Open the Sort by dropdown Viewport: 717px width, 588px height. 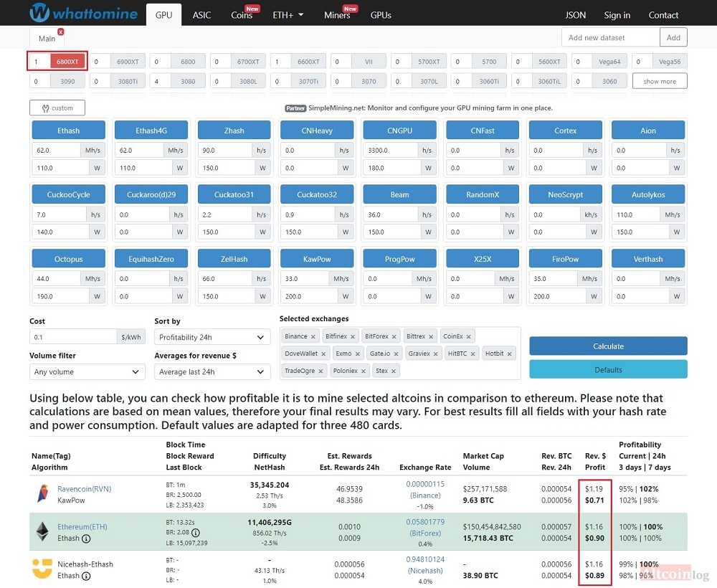[x=212, y=338]
